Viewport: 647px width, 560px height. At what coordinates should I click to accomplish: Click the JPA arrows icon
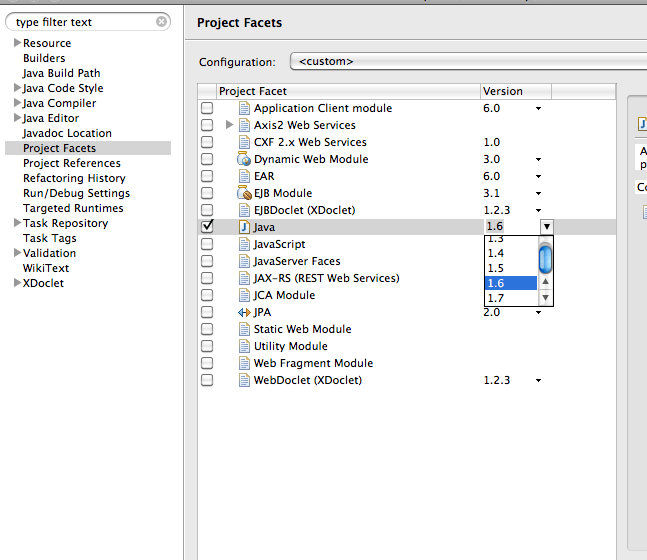[x=244, y=312]
